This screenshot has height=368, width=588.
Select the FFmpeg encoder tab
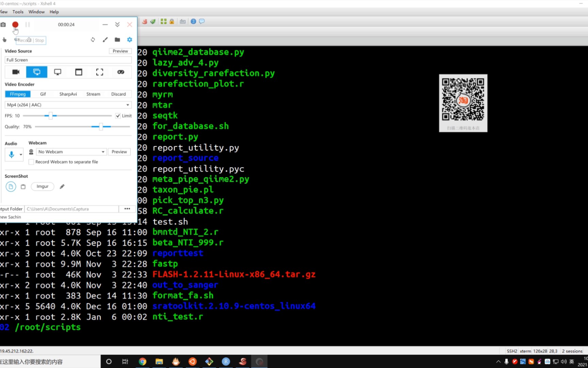pyautogui.click(x=18, y=94)
